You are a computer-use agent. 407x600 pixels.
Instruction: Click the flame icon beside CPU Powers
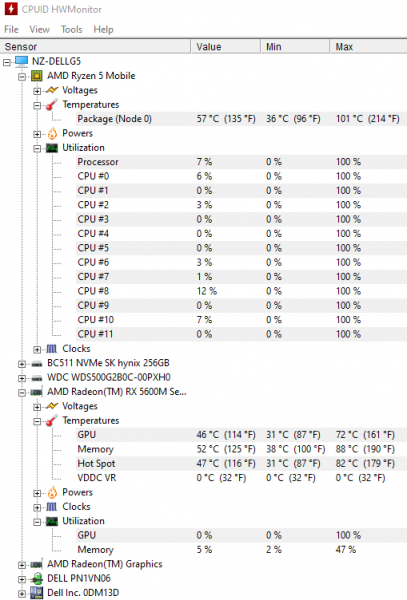pos(52,133)
